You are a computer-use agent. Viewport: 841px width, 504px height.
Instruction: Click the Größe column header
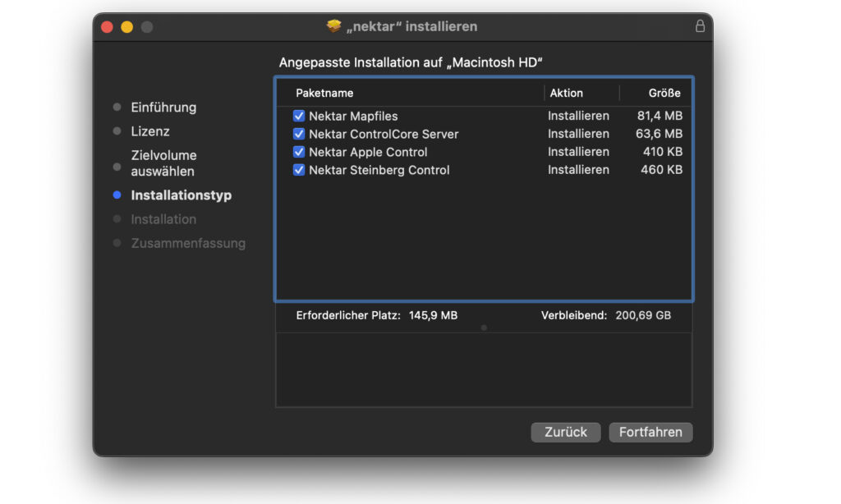tap(664, 93)
